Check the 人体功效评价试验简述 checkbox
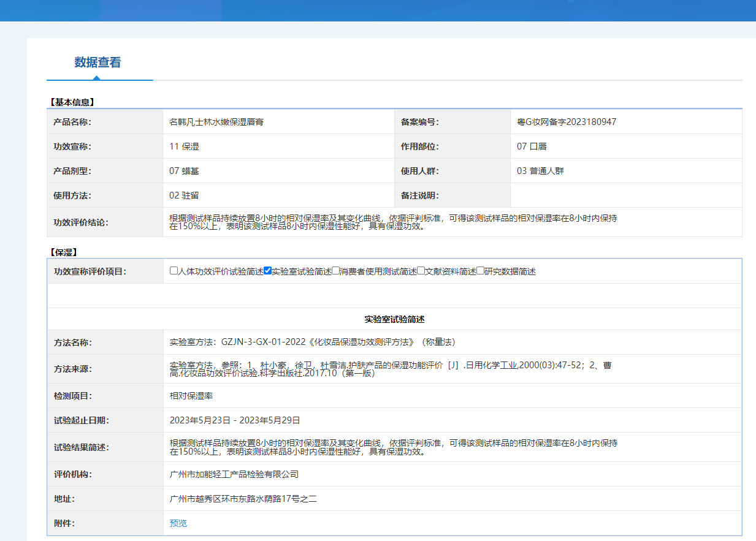 point(174,271)
